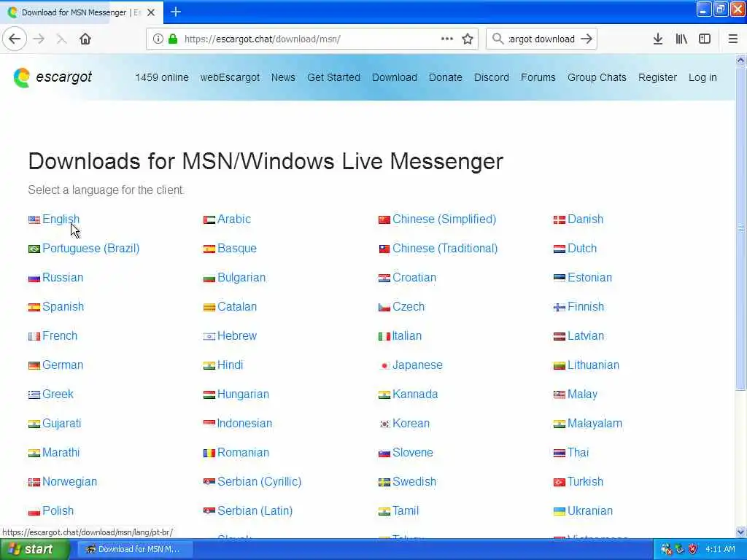Viewport: 747px width, 560px height.
Task: Open the Firefox hamburger menu
Action: (733, 39)
